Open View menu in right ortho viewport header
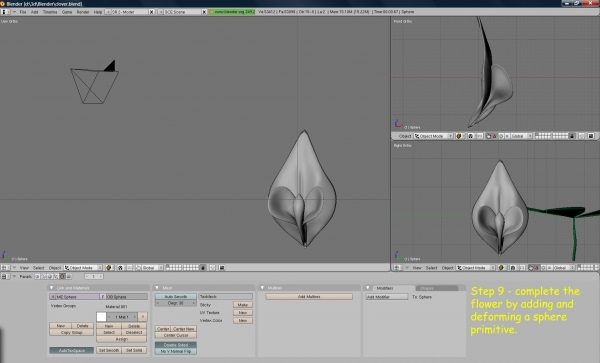Viewport: 600px width, 363px height. pos(417,268)
